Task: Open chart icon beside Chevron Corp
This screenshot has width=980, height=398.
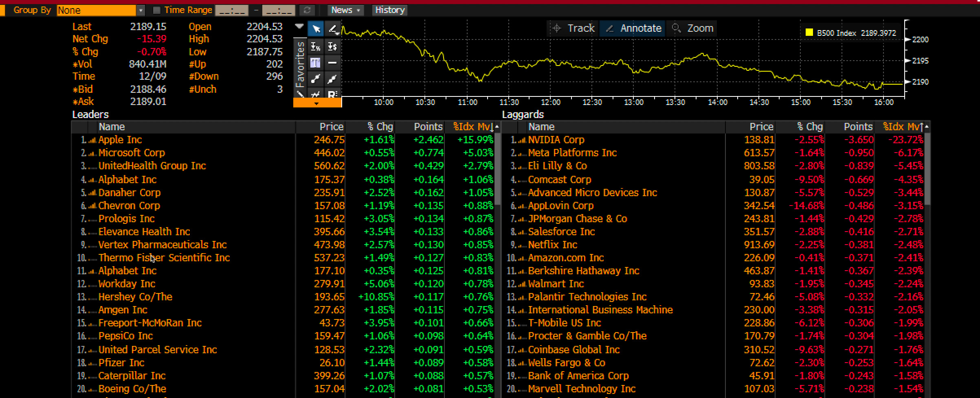Action: (x=92, y=206)
